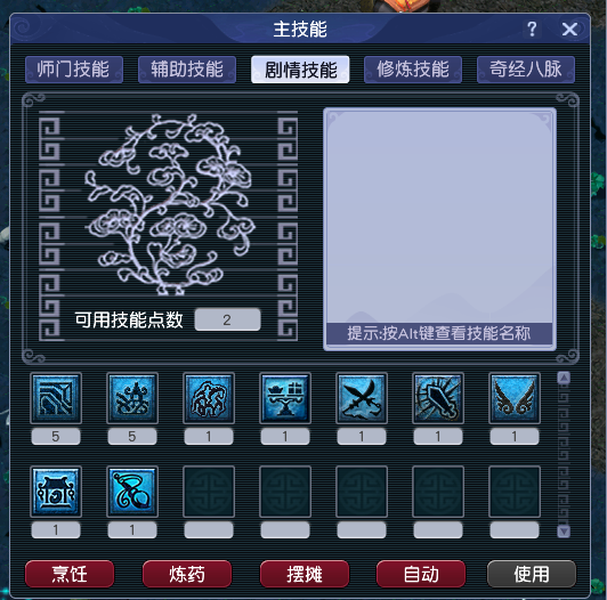Click the 炼药 button
Viewport: 607px width, 600px height.
(x=187, y=574)
